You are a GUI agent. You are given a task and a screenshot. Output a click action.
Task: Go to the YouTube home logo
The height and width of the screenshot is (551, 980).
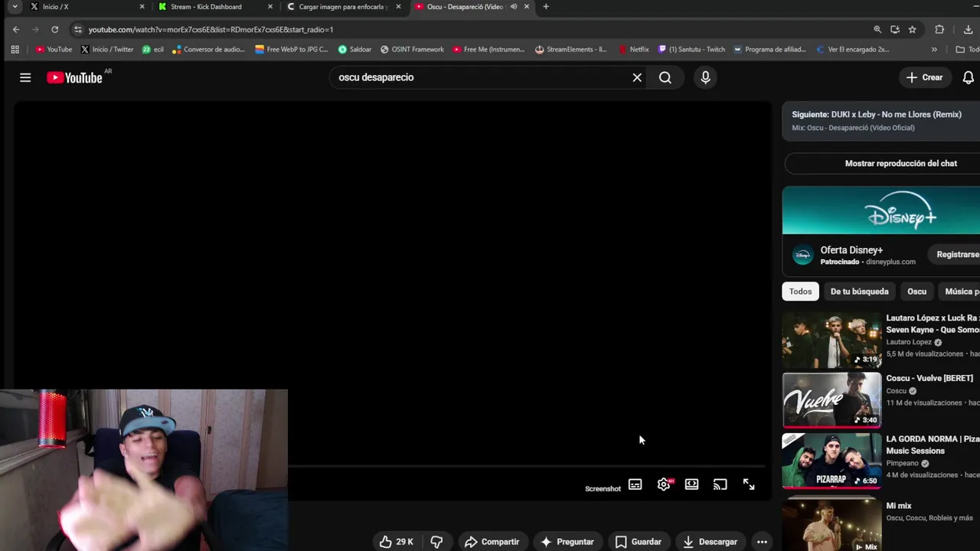tap(74, 77)
